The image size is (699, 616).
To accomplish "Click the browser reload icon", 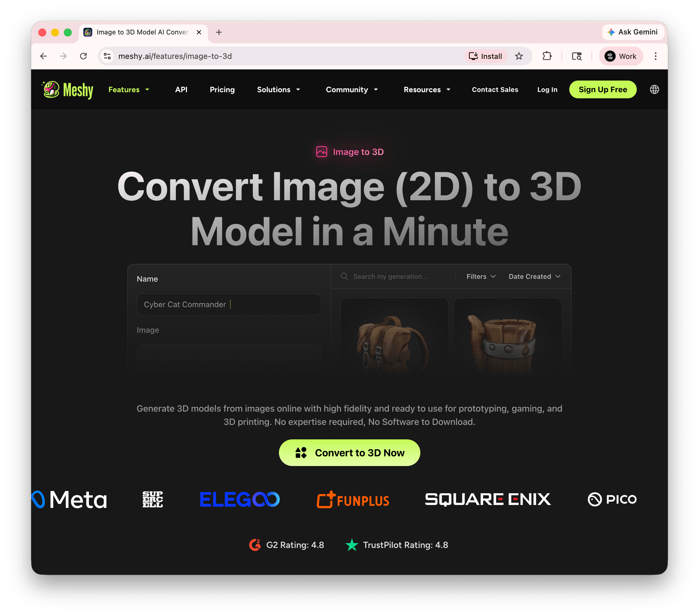I will coord(83,56).
